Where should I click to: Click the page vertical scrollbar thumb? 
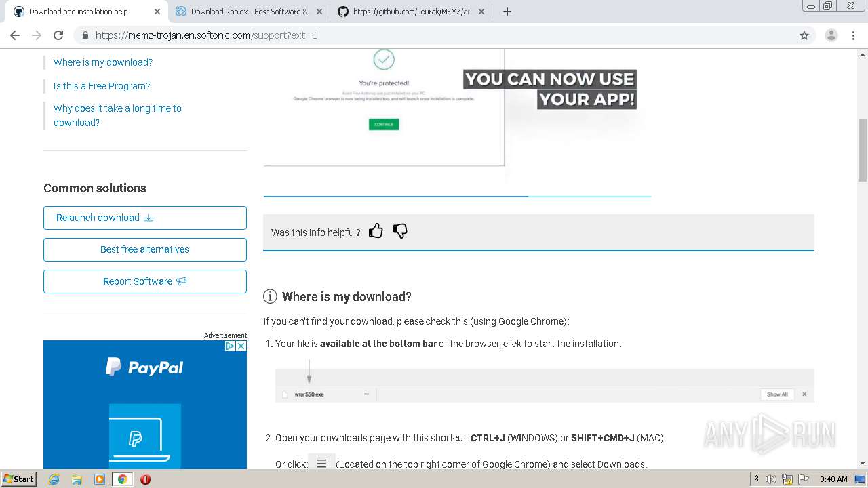tap(863, 150)
